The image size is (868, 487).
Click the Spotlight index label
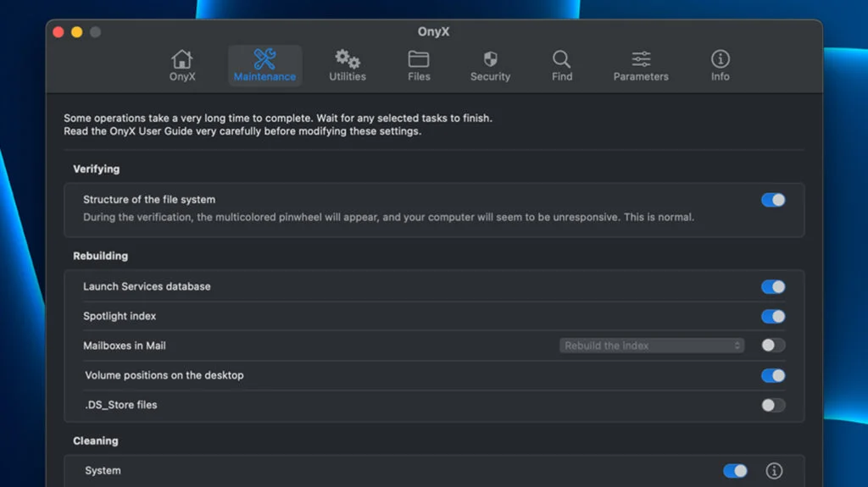[x=120, y=316]
